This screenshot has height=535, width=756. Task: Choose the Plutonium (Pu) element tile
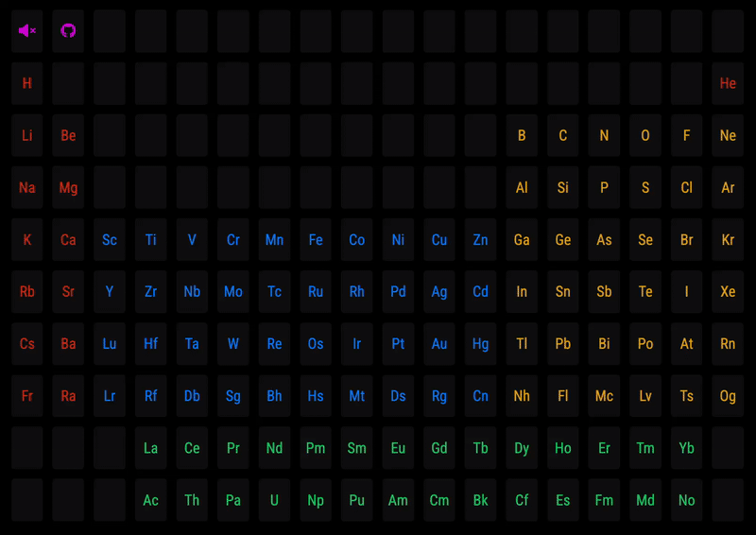click(356, 500)
